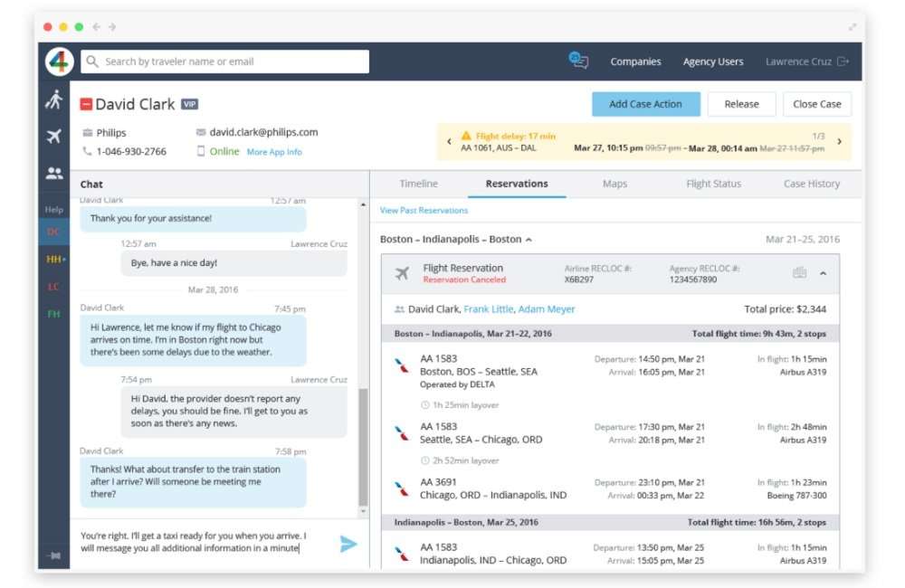Click the 'Total price: $2,344' text

click(x=785, y=309)
